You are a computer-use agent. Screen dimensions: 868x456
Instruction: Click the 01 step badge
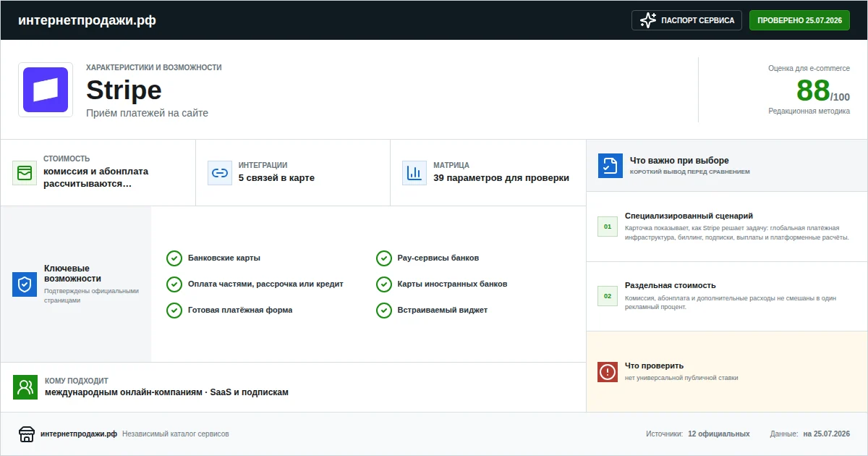(608, 227)
